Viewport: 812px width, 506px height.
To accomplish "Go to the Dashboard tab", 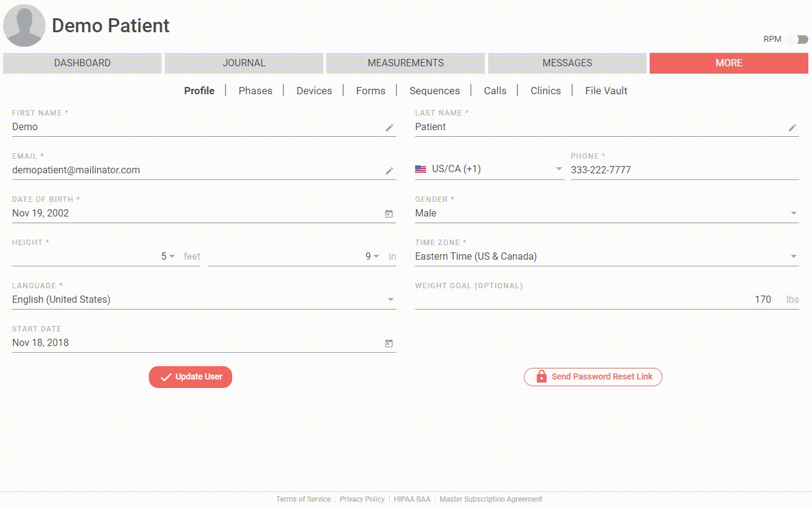I will [82, 63].
